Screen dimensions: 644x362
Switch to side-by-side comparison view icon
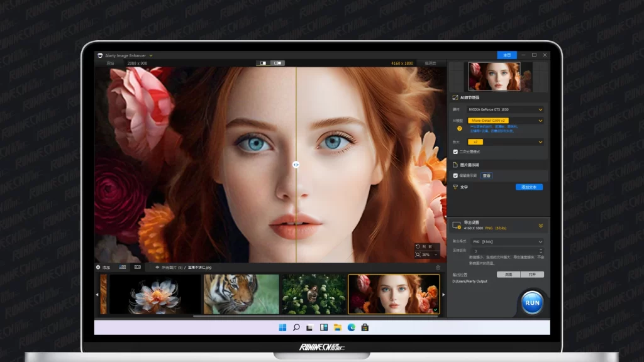pyautogui.click(x=277, y=63)
